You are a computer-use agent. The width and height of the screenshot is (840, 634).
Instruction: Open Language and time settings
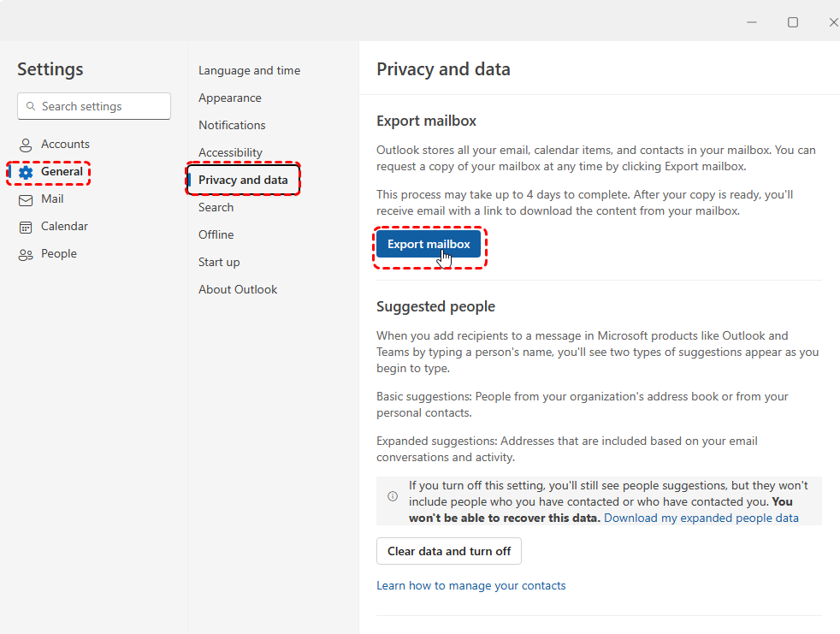click(x=249, y=70)
